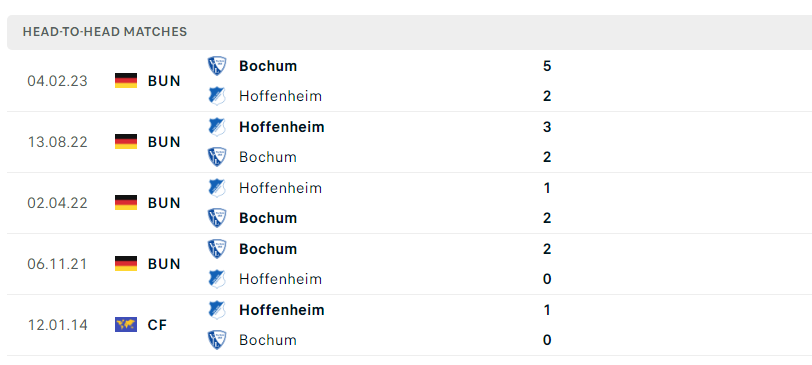
Task: Select the BUN league label for 02.04.22
Action: (164, 203)
